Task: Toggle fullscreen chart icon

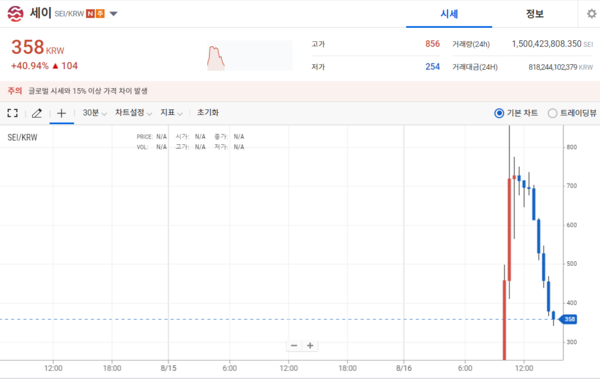Action: 13,113
